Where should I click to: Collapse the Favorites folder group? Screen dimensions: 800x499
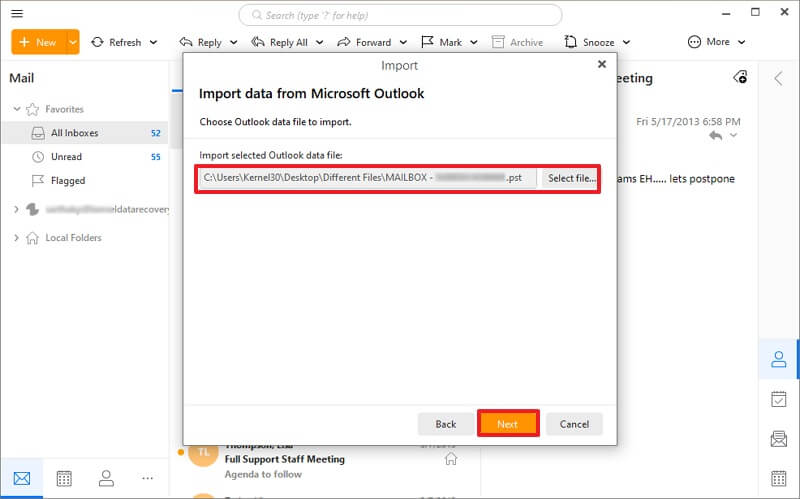pos(16,109)
